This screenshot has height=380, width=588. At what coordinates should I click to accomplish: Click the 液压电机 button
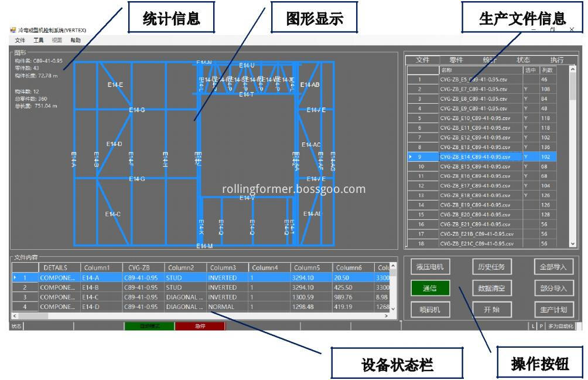pyautogui.click(x=430, y=267)
